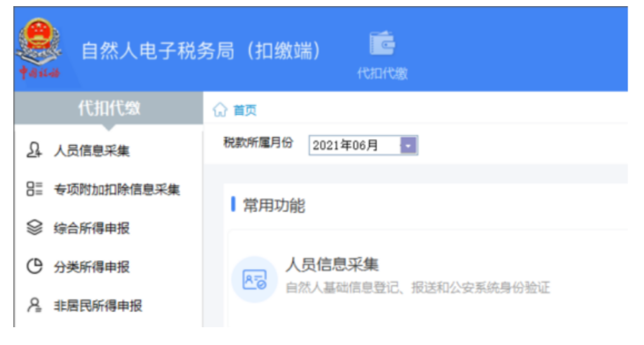This screenshot has width=644, height=345.
Task: Click the person icon for 非居民所得申报
Action: 34,305
